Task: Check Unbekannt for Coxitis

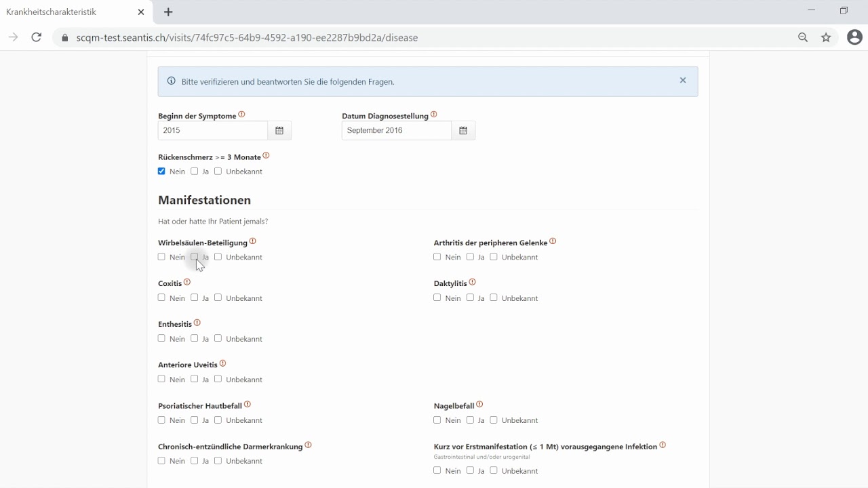Action: click(218, 297)
